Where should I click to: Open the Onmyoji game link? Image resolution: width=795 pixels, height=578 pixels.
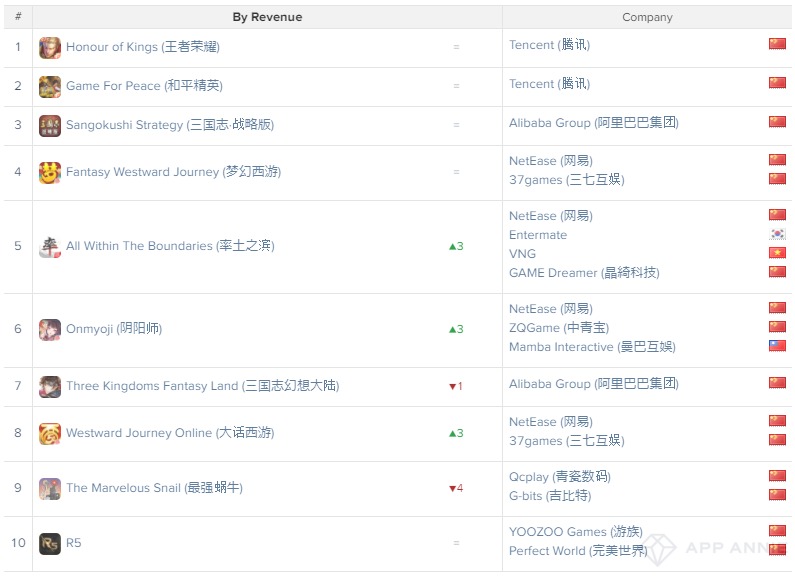click(x=114, y=329)
